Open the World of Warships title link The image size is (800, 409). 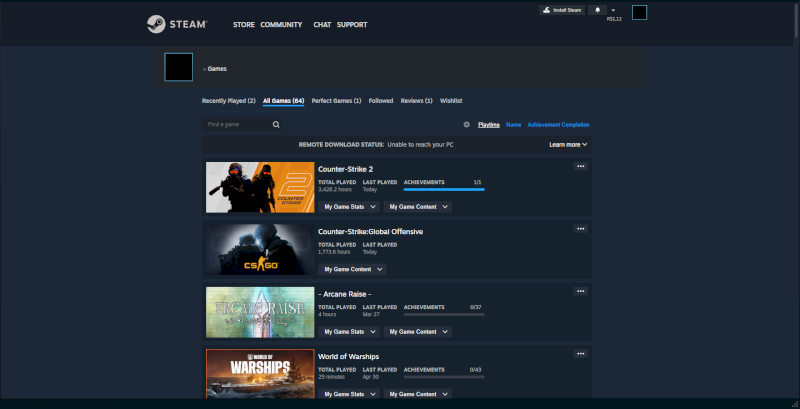click(348, 356)
